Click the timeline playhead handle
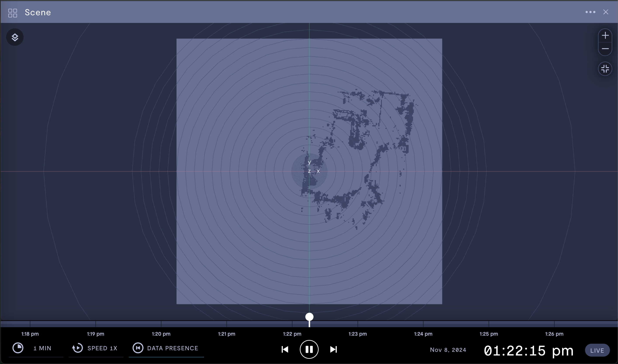The image size is (618, 364). pos(309,317)
